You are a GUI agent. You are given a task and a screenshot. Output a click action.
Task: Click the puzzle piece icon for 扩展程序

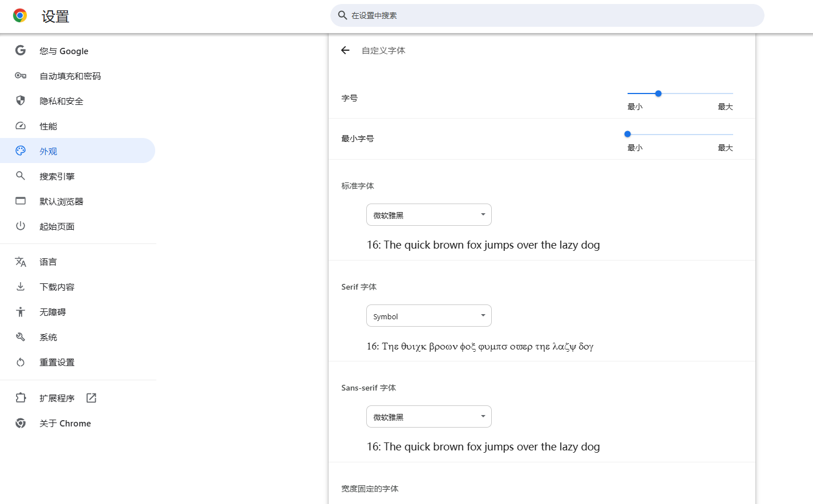(21, 397)
